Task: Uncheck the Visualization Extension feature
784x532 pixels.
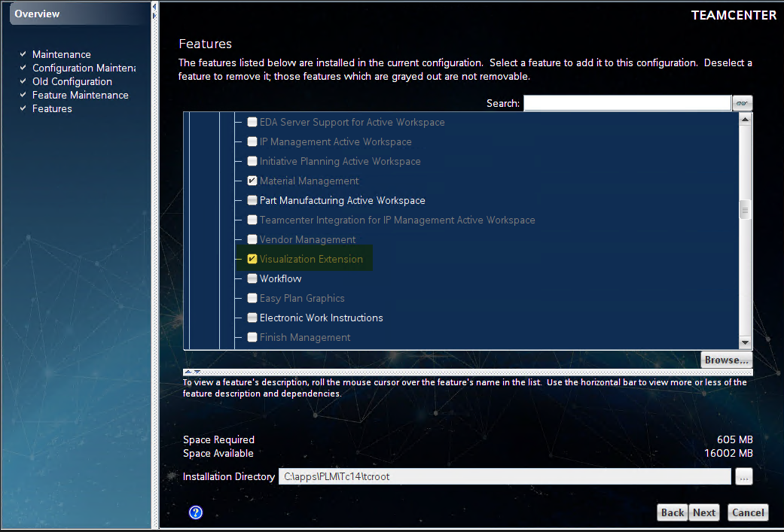Action: coord(252,259)
